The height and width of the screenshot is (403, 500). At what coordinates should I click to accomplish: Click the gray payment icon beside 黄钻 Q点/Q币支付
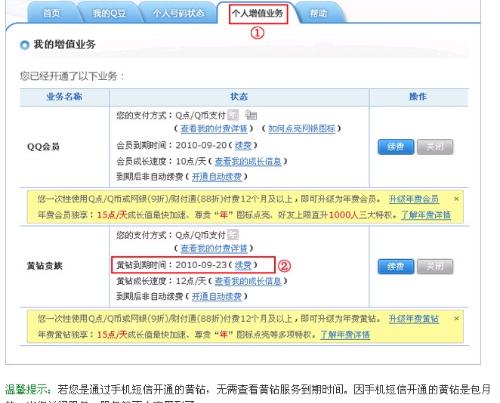pos(233,235)
